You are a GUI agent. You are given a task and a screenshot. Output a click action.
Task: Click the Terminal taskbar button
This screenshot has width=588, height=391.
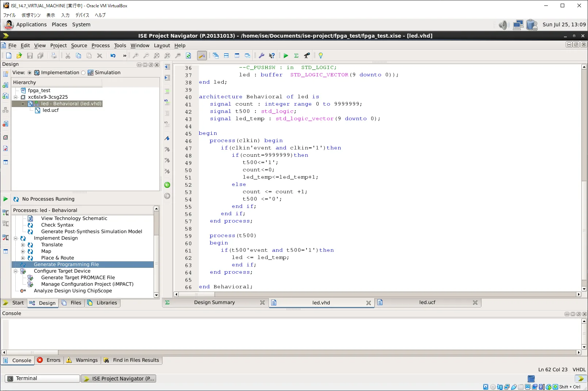[42, 379]
